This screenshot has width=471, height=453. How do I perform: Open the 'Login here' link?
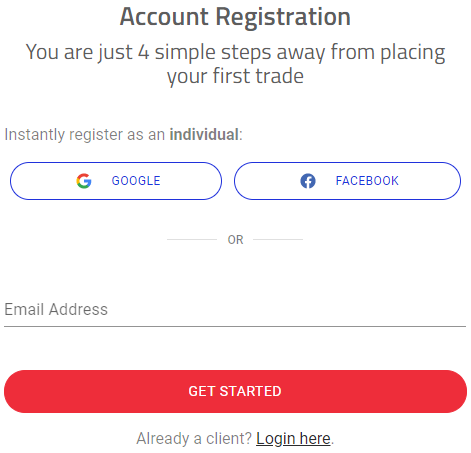pos(293,438)
